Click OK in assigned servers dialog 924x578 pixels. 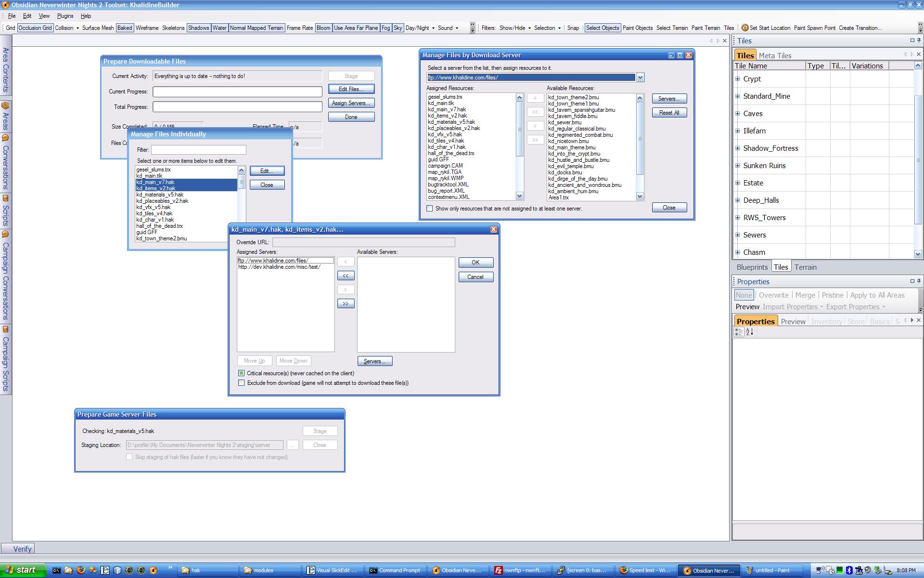(476, 263)
